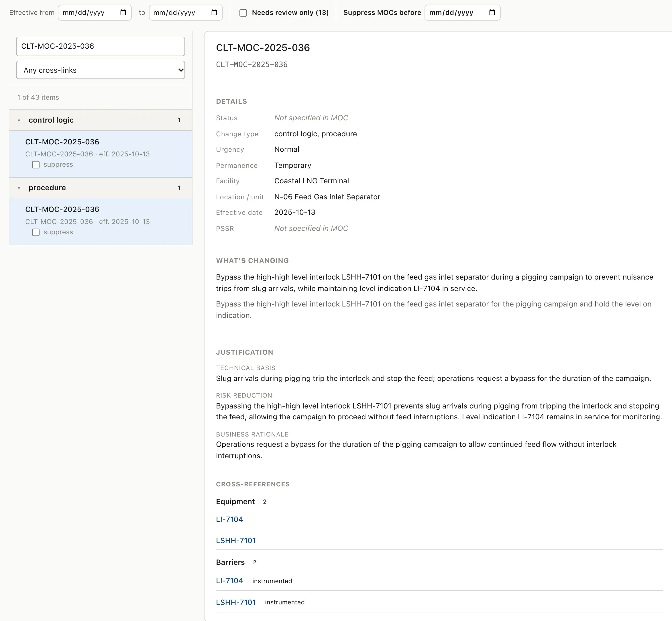Open LI-7104 equipment link
This screenshot has width=672, height=621.
[229, 519]
